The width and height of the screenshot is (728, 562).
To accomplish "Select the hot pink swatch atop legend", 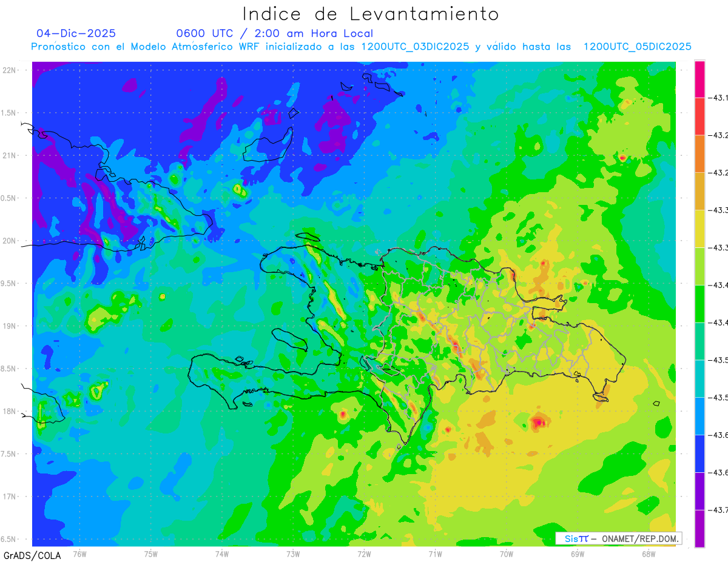I will point(699,79).
